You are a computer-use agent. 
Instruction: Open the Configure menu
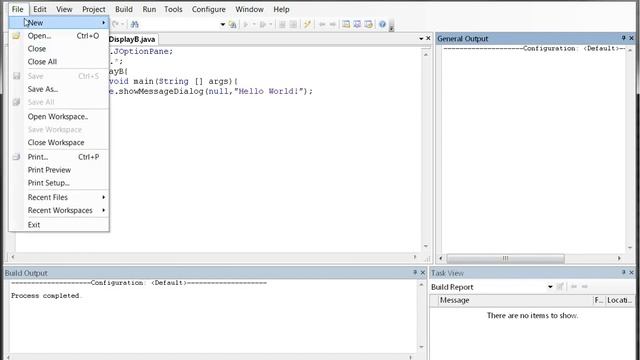tap(209, 9)
